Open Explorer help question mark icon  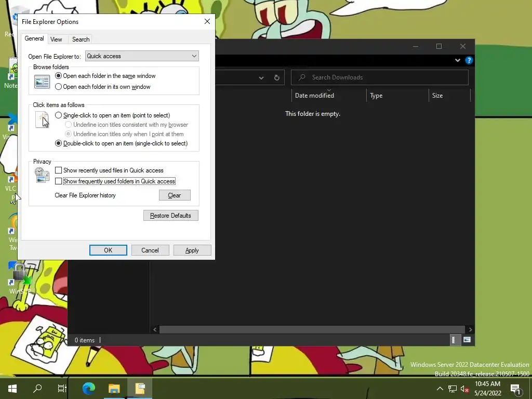pyautogui.click(x=469, y=60)
